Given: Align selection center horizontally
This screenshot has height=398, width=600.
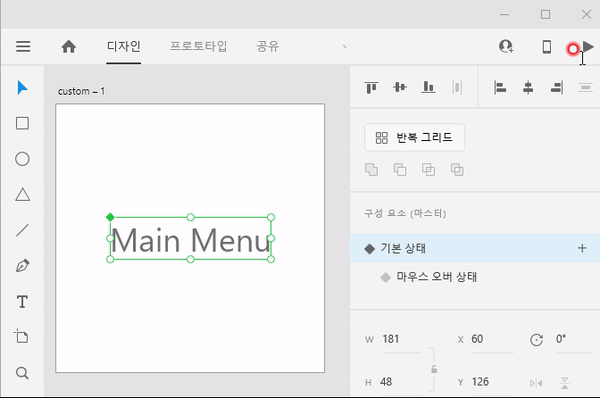Looking at the screenshot, I should tap(528, 87).
